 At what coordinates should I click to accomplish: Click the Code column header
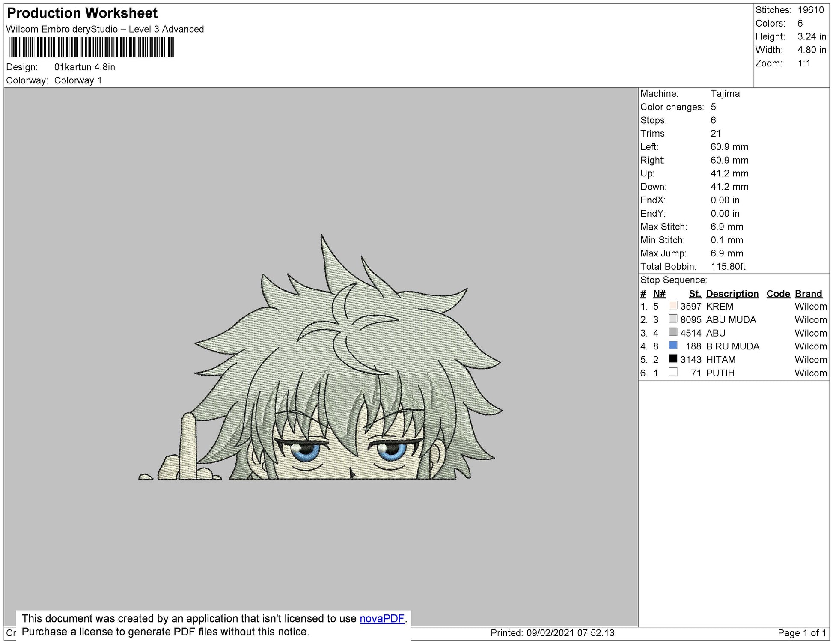tap(778, 294)
